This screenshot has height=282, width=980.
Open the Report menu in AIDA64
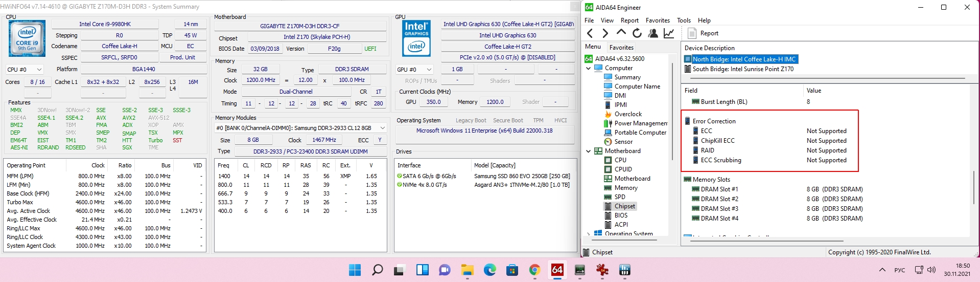(x=629, y=20)
